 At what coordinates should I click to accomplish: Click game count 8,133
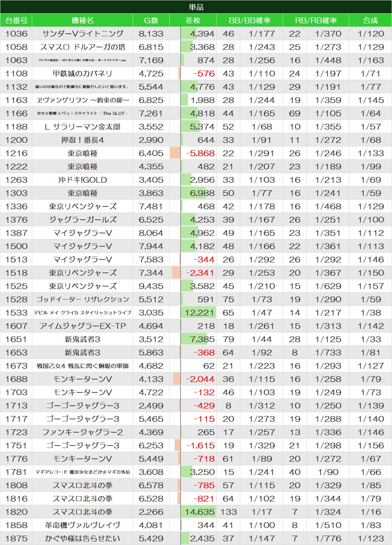coord(151,34)
